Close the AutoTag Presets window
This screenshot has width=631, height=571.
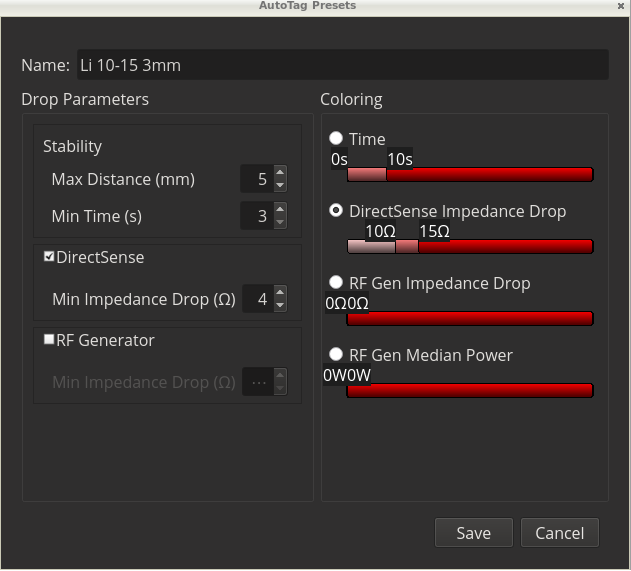pos(620,6)
